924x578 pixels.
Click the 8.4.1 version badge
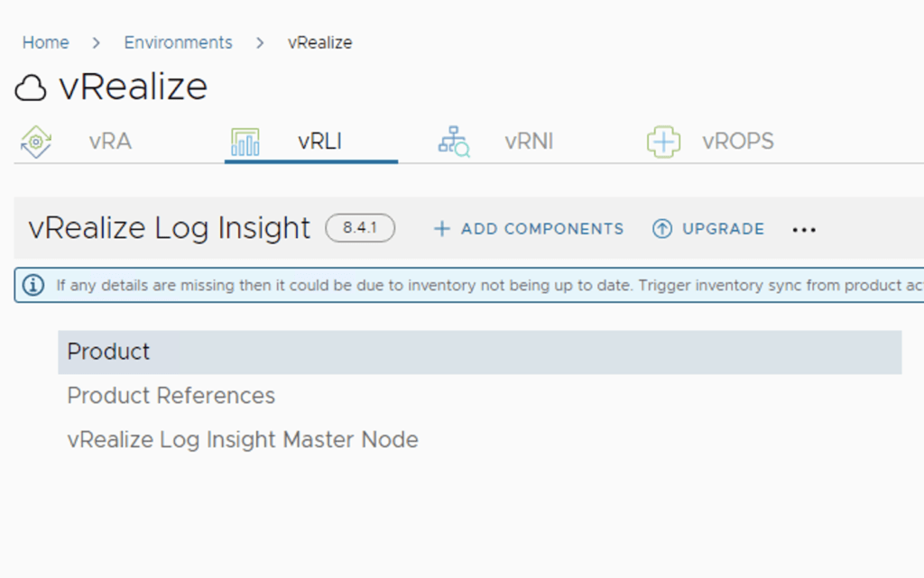coord(360,228)
